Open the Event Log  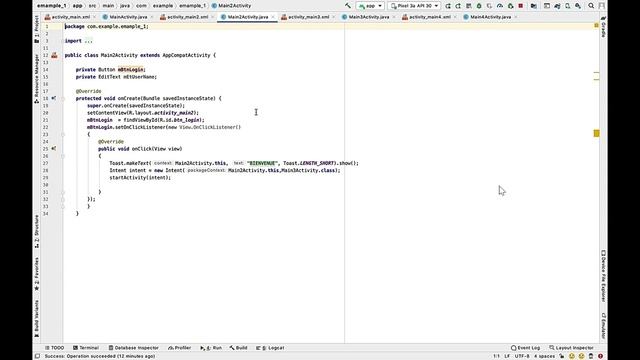point(525,348)
